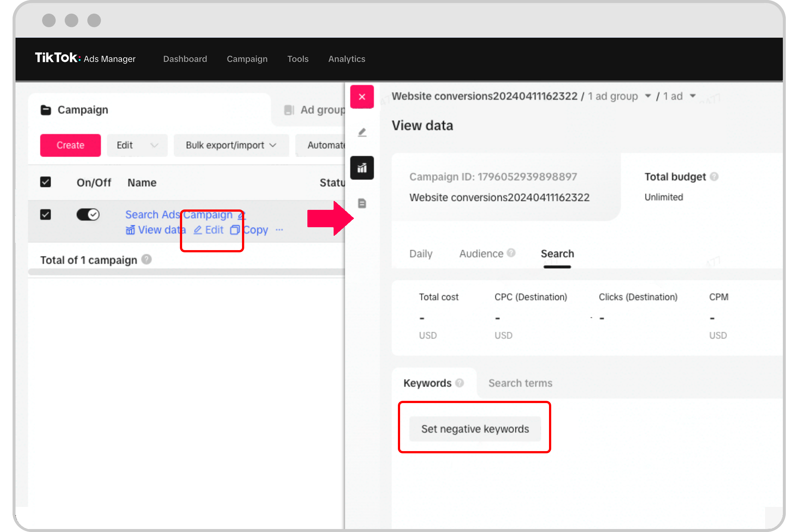This screenshot has height=532, width=798.
Task: Click the pencil edit icon in sidebar
Action: click(x=363, y=132)
